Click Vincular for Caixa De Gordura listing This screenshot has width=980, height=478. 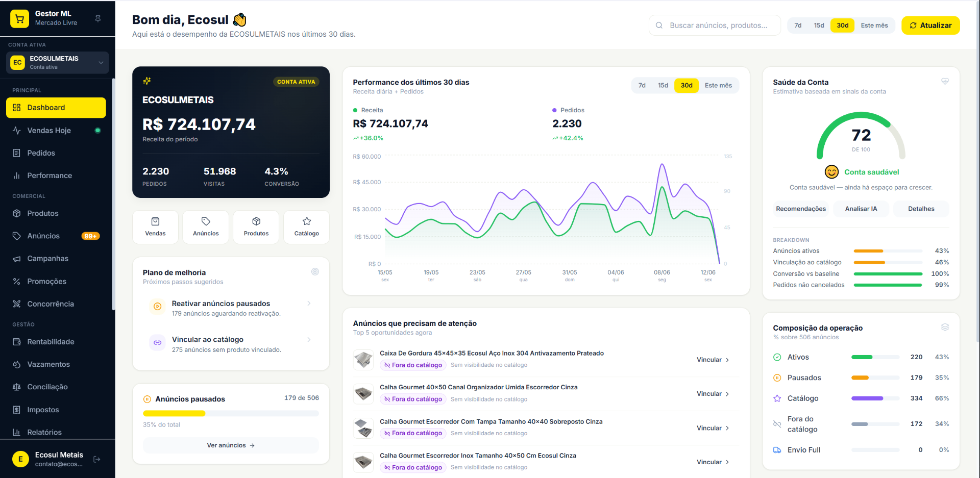point(713,360)
